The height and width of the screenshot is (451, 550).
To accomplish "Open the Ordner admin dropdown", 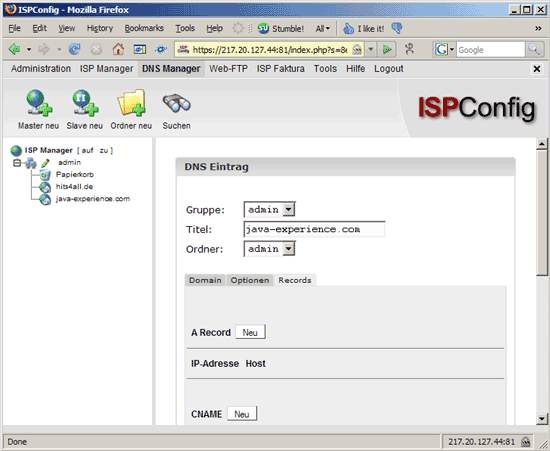I will pos(269,249).
